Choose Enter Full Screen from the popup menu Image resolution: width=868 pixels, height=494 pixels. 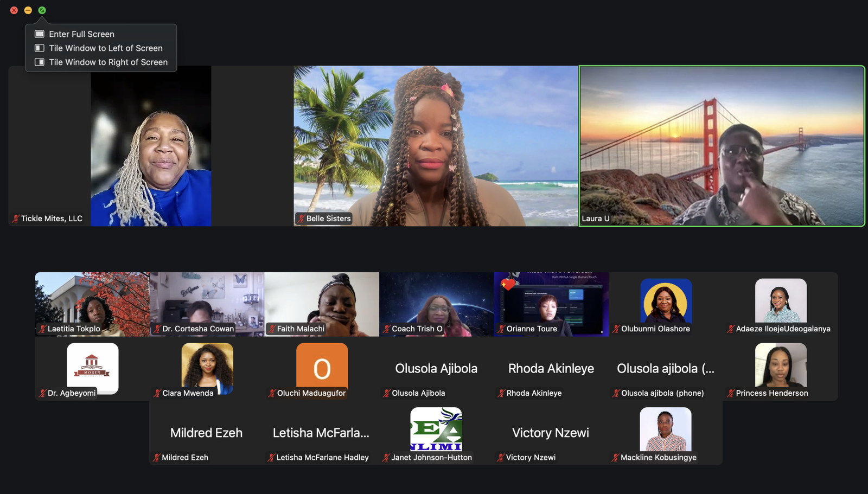(x=81, y=34)
